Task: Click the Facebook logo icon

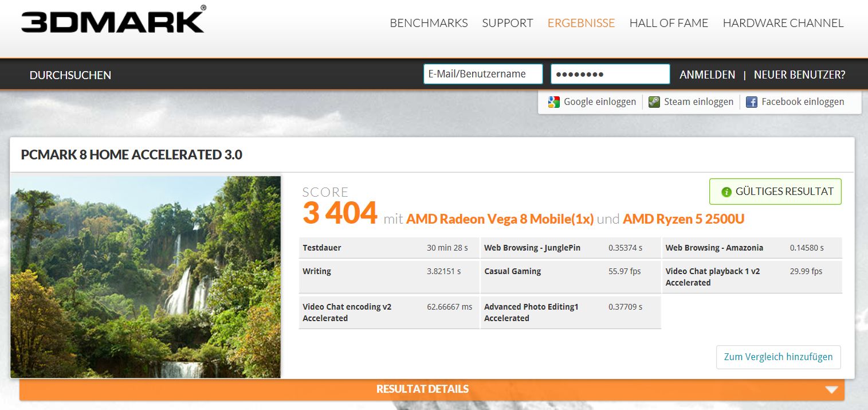Action: [751, 102]
